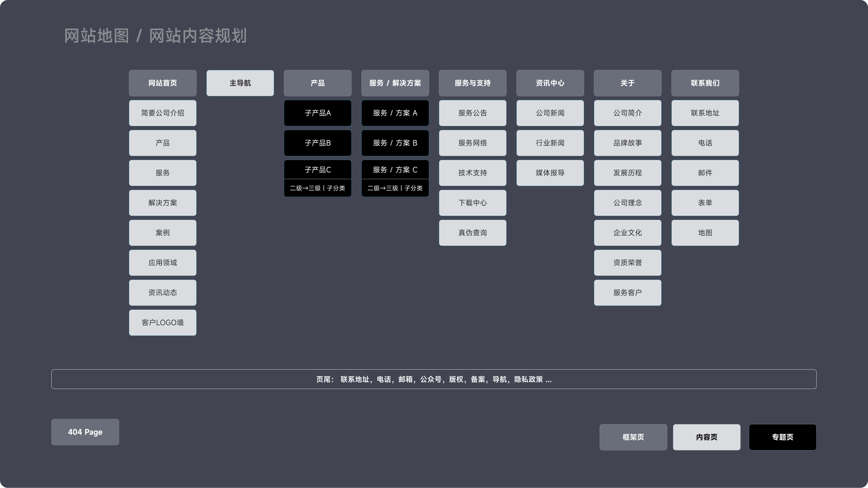The image size is (868, 488).
Task: Open the 服务 / 解决方案 column header
Action: (x=395, y=83)
